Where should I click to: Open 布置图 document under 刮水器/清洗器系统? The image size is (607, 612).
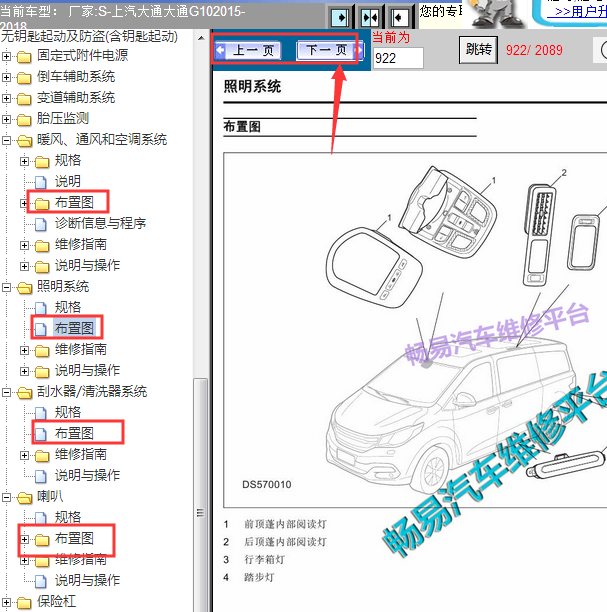pyautogui.click(x=74, y=433)
